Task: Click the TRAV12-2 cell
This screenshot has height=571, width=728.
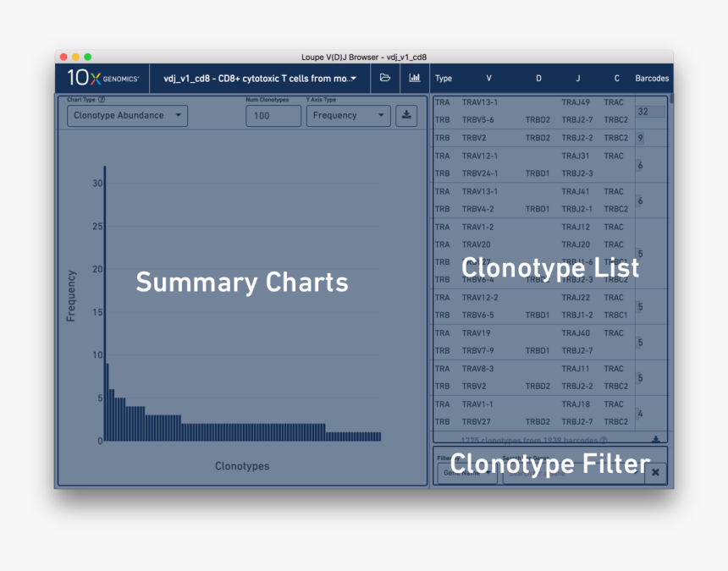Action: [x=480, y=297]
